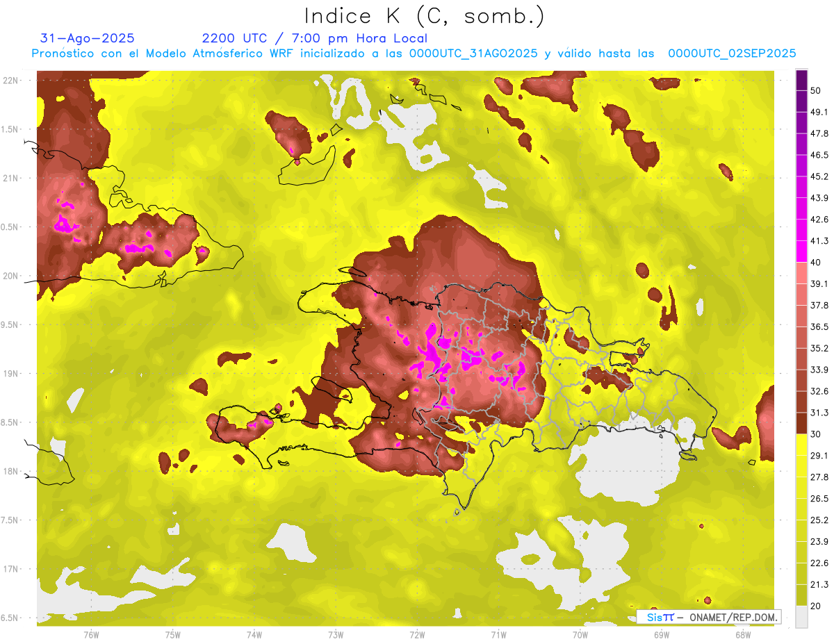Screen dimensions: 834x644
Task: Click the '41.3' colorbar value
Action: [x=819, y=241]
